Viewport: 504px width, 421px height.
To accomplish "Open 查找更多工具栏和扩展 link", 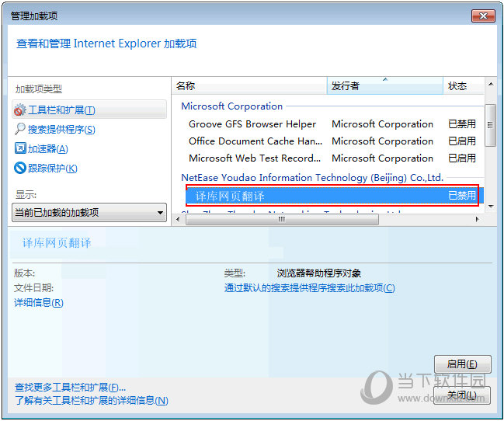I will (x=70, y=387).
